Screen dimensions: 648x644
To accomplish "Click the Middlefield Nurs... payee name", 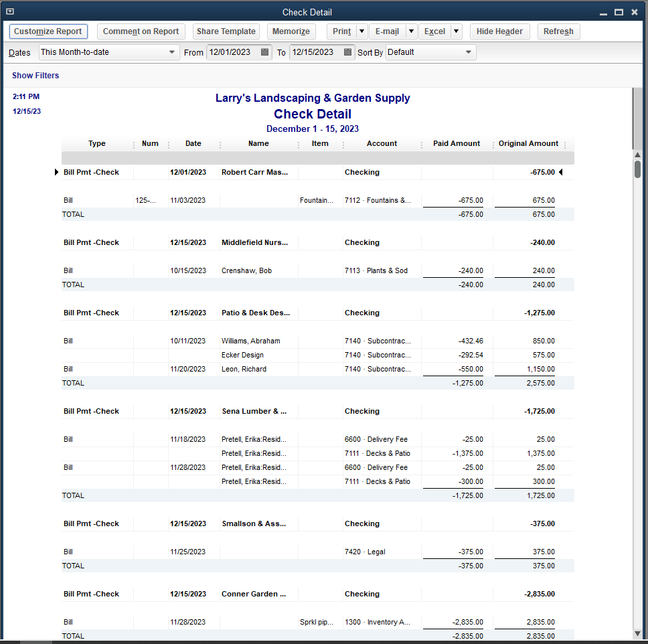I will pos(254,242).
